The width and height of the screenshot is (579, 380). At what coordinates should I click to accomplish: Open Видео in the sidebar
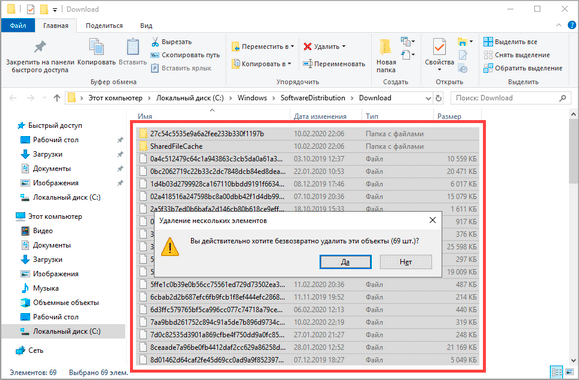pos(37,231)
